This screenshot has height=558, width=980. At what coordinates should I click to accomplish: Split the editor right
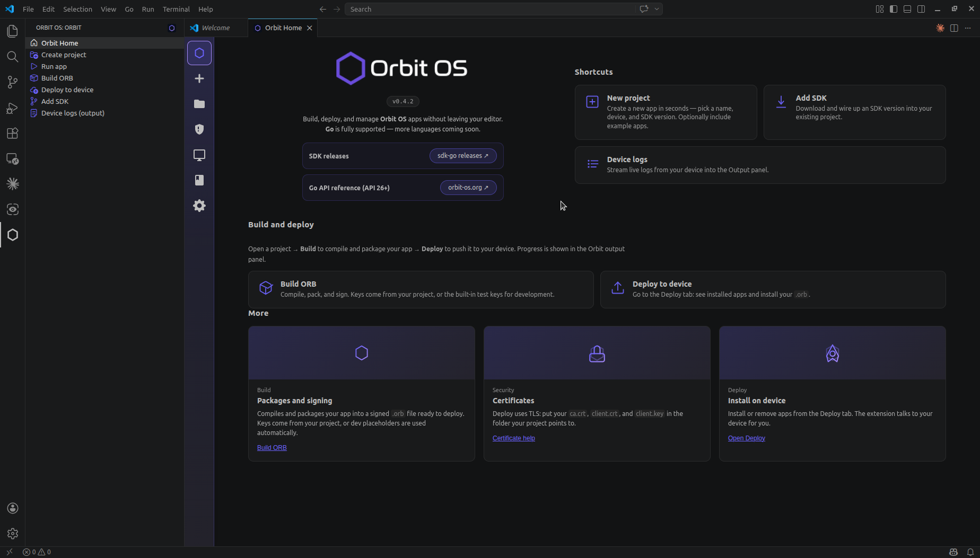[x=954, y=28]
